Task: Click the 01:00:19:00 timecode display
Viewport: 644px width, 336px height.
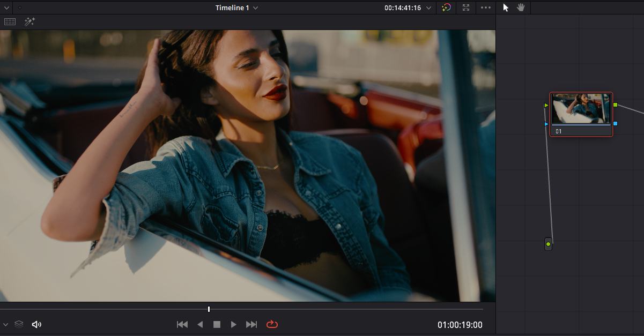Action: [460, 325]
